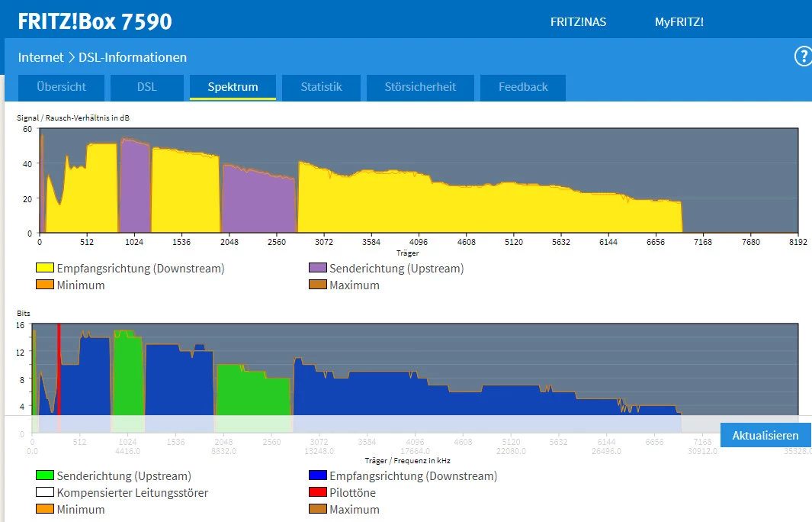Go to the Störsicherheit tab
Screen dimensions: 812x522
420,87
